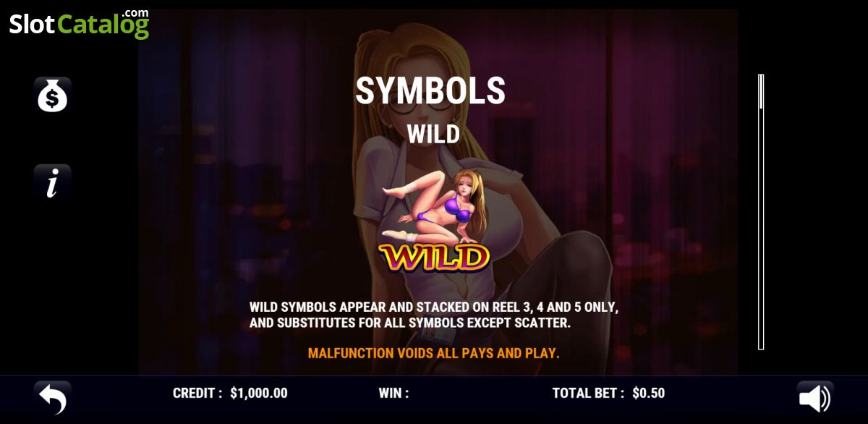Mute sound with the speaker icon
Screen dimensions: 868x424
pyautogui.click(x=815, y=398)
